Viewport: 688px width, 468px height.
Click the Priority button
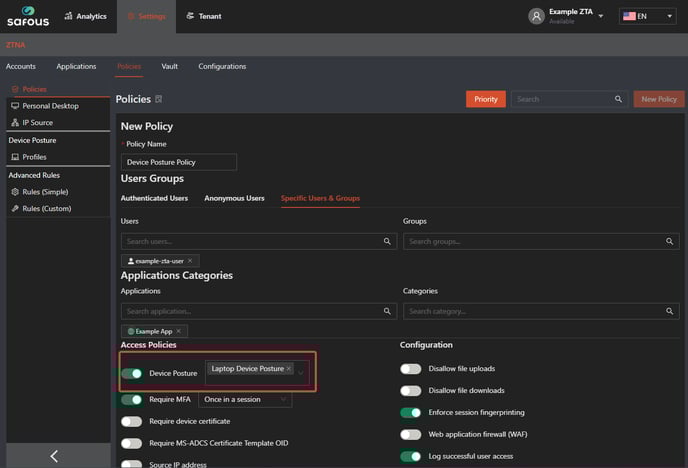coord(486,99)
